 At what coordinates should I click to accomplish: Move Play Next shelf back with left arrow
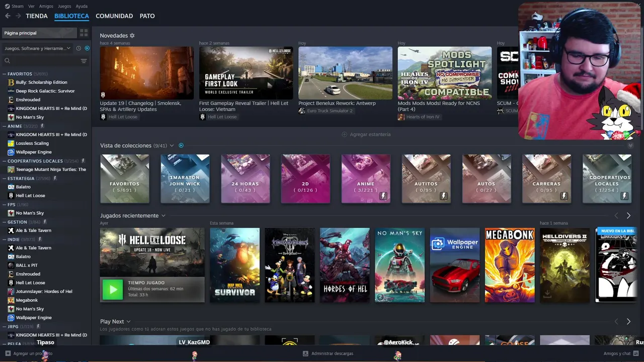[616, 321]
